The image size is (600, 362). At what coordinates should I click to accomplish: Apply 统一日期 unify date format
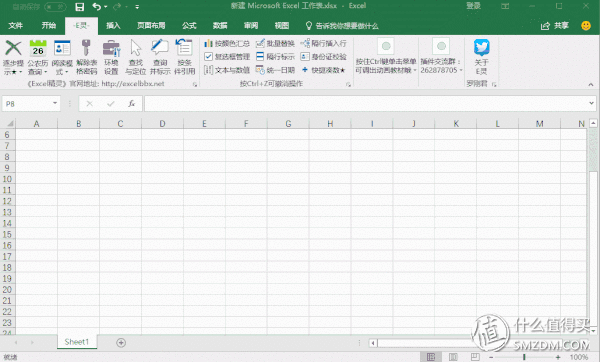click(275, 70)
